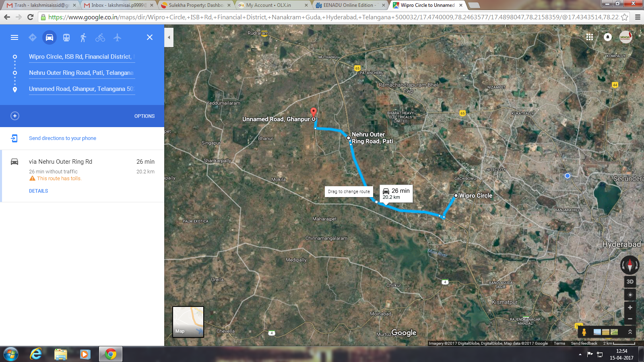The image size is (644, 362).
Task: Show imagery photo thumbnails
Action: (x=606, y=332)
